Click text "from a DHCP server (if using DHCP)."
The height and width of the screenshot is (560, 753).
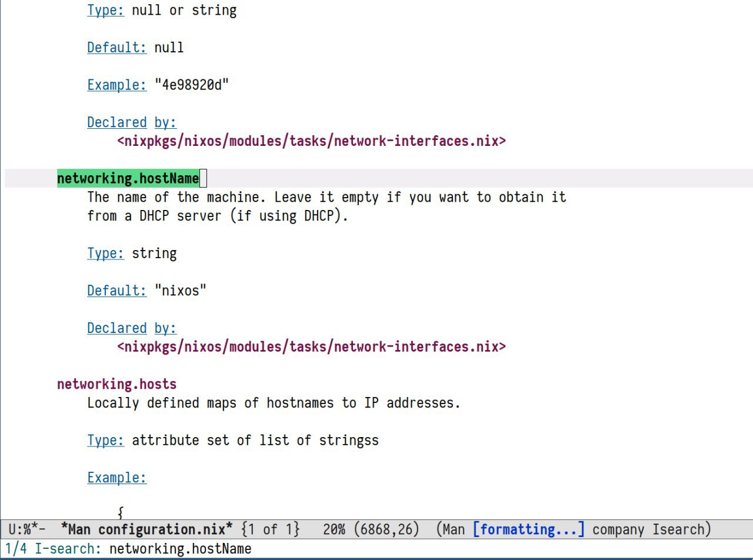click(x=218, y=216)
